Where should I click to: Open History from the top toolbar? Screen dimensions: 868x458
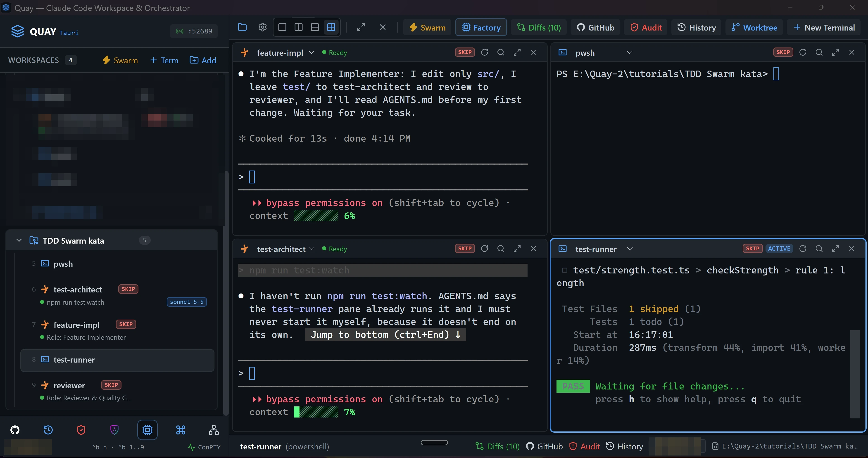696,27
